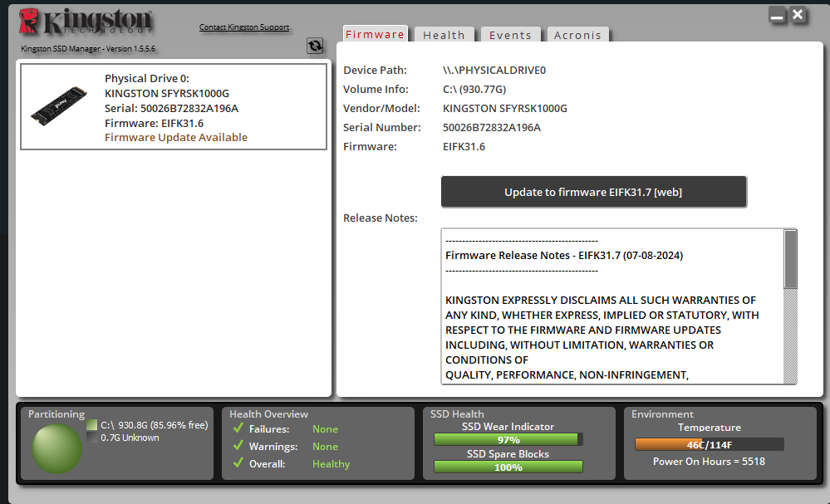Click the 46C/114F temperature bar
This screenshot has width=830, height=504.
point(710,445)
